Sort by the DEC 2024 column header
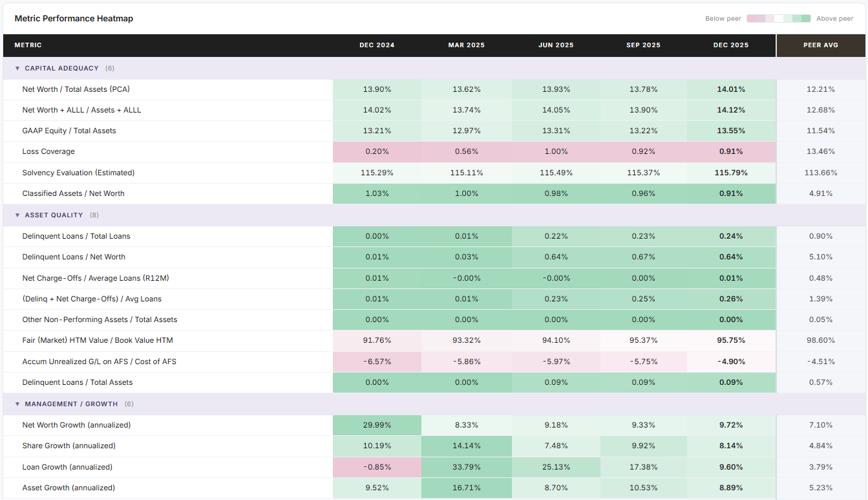Image resolution: width=868 pixels, height=500 pixels. click(x=377, y=45)
